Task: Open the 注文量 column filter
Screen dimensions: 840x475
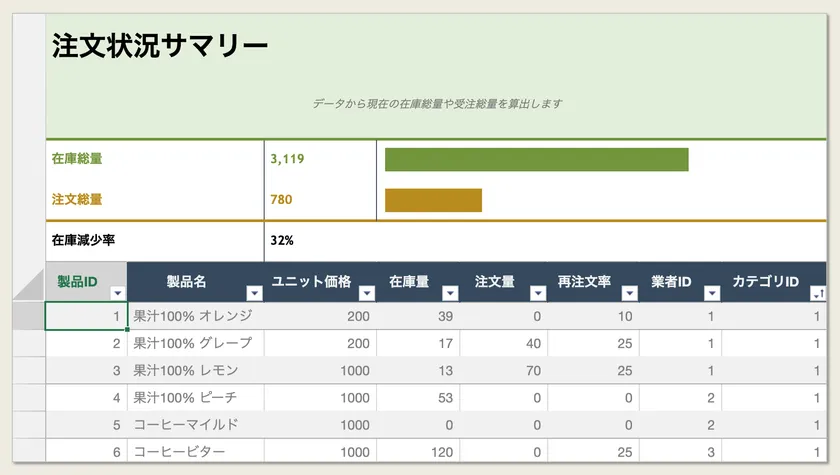Action: pos(538,293)
